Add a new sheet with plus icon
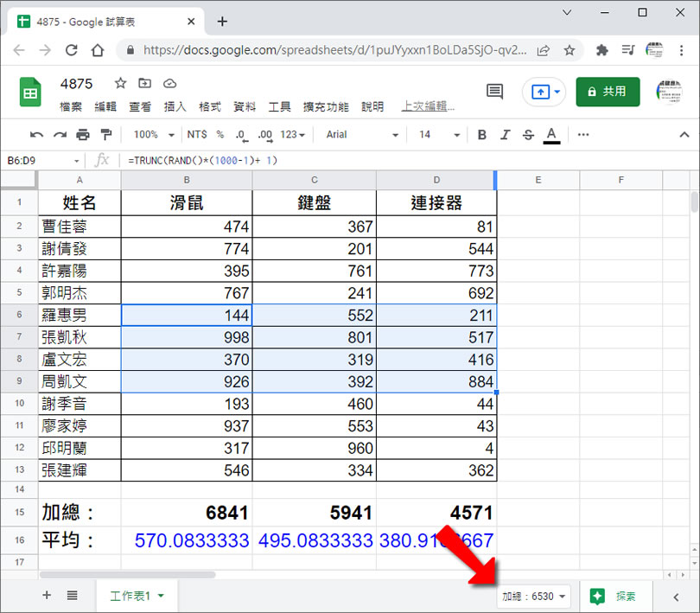The image size is (700, 613). click(x=47, y=595)
